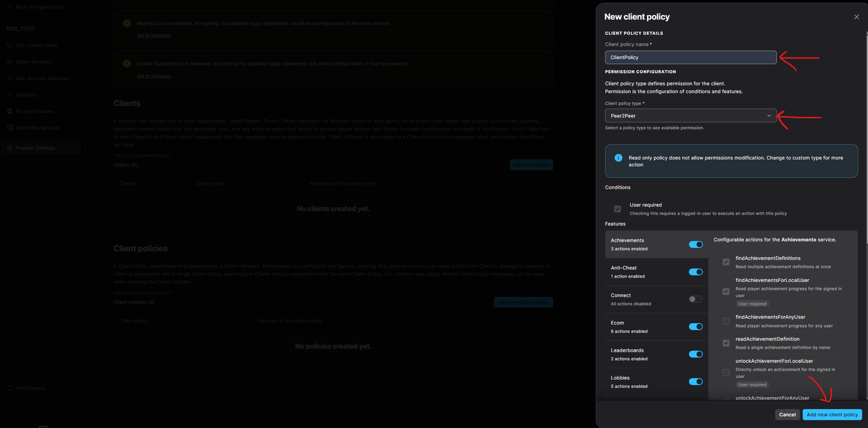Open Epic Account Services via its person icon
The width and height of the screenshot is (868, 428).
[x=9, y=78]
